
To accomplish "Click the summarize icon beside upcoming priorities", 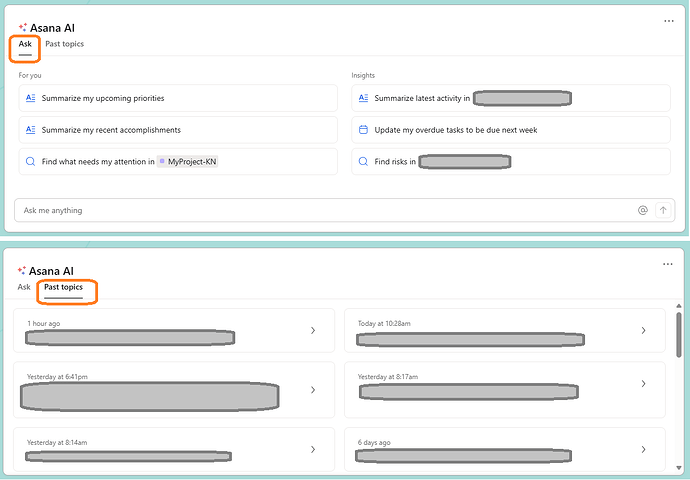I will tap(30, 98).
